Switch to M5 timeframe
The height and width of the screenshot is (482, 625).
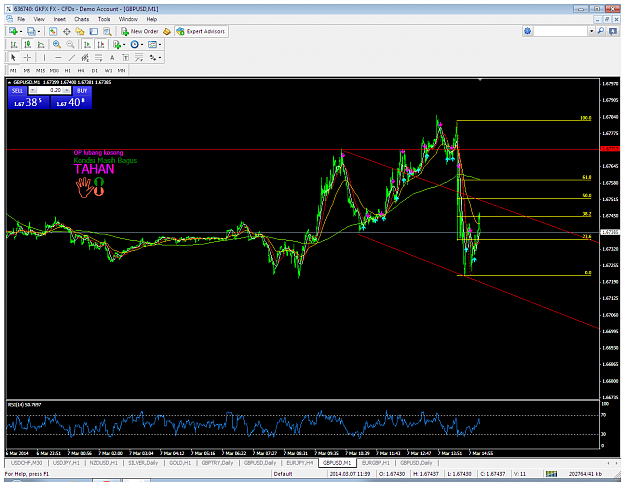(27, 71)
